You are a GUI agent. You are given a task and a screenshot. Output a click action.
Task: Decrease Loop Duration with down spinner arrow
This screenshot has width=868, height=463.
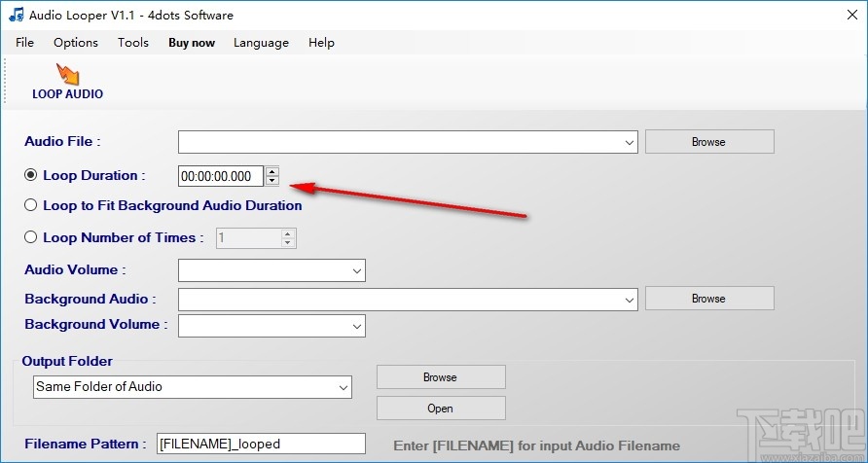[271, 180]
